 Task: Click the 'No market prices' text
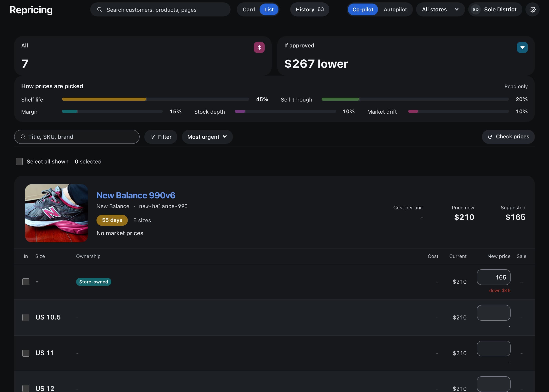(x=120, y=233)
